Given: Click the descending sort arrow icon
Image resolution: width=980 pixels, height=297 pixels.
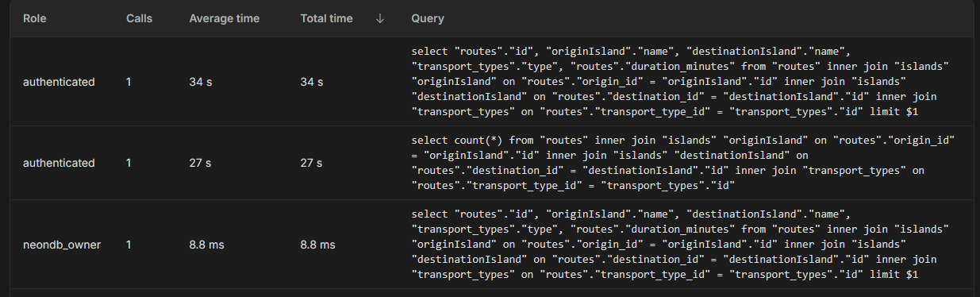Looking at the screenshot, I should click(x=380, y=18).
